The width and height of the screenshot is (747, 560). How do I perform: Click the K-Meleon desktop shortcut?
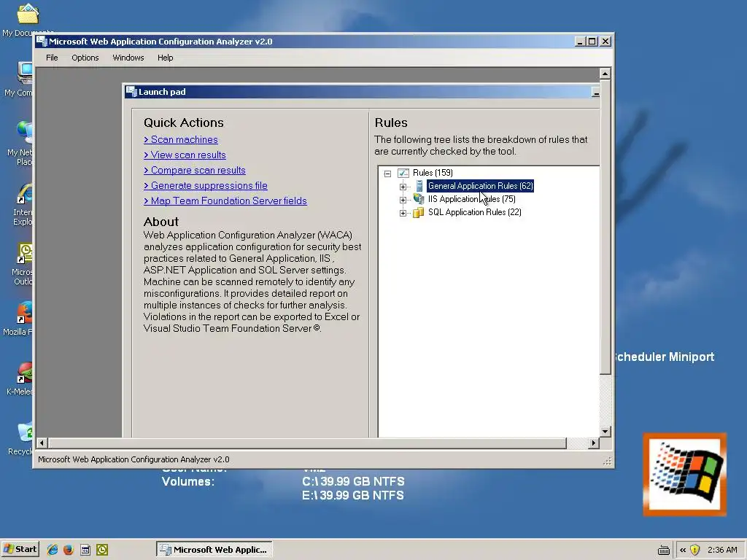(25, 373)
